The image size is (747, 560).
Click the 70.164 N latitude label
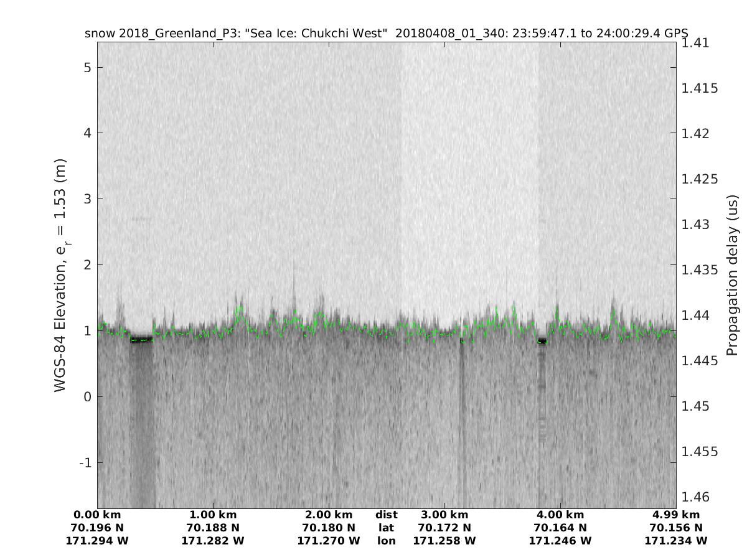[560, 528]
